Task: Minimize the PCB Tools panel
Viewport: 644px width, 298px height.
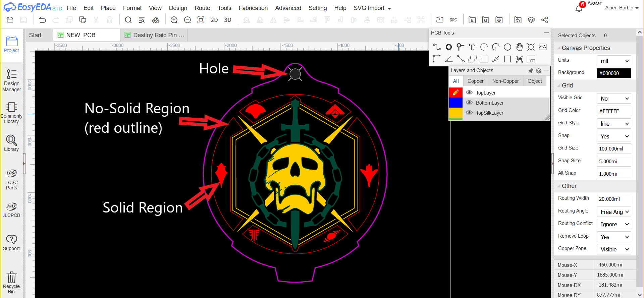Action: [546, 33]
